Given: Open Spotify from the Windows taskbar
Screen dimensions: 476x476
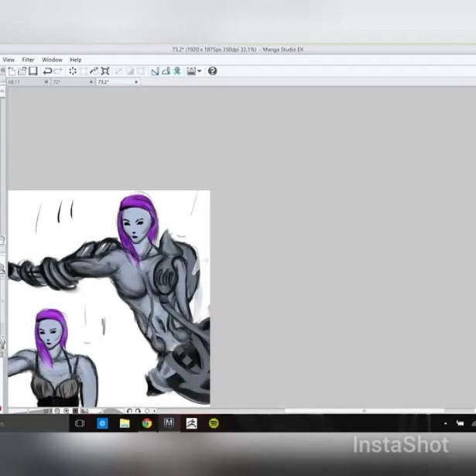Looking at the screenshot, I should click(214, 423).
